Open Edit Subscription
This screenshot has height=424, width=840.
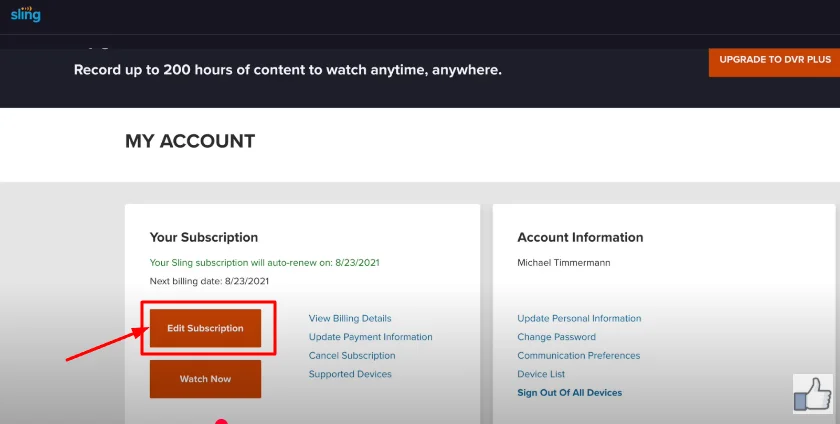coord(205,328)
